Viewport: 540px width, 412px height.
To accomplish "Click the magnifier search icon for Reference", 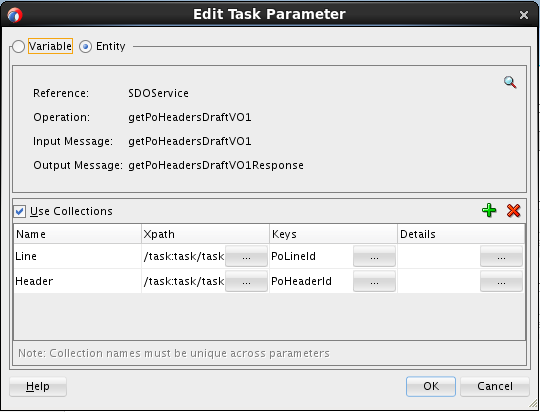I will [x=510, y=82].
